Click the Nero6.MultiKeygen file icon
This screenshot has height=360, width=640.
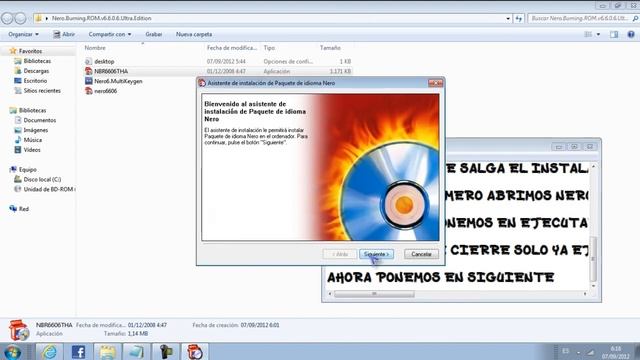(x=89, y=81)
